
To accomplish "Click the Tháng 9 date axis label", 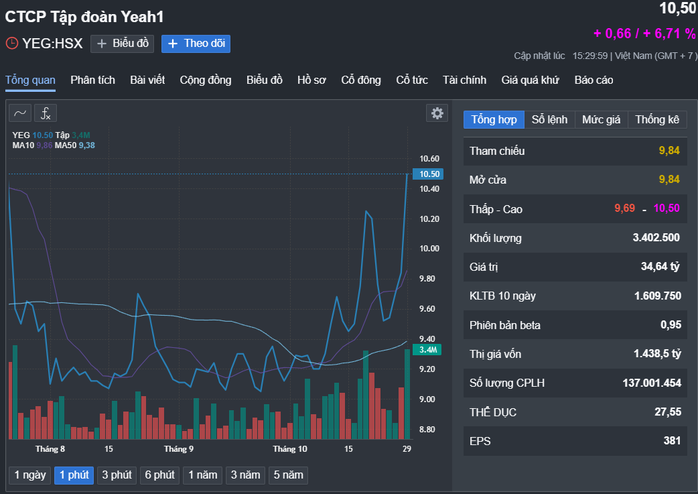I will (179, 449).
